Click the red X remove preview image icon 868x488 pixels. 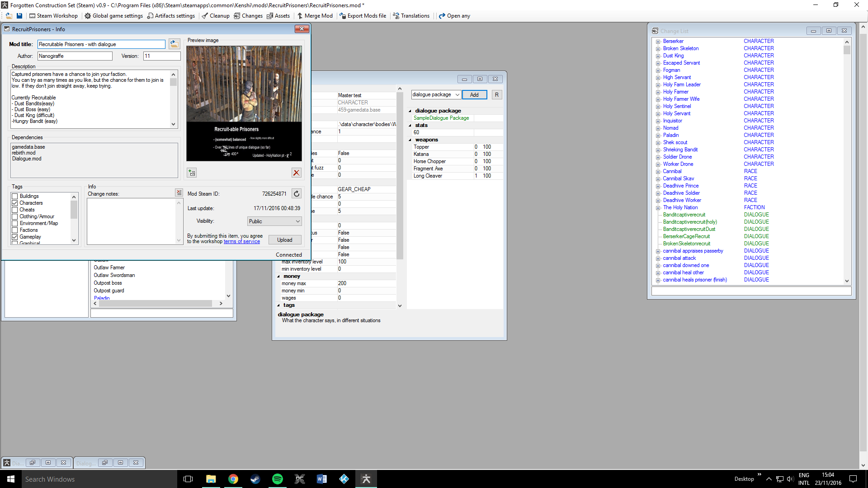click(296, 173)
